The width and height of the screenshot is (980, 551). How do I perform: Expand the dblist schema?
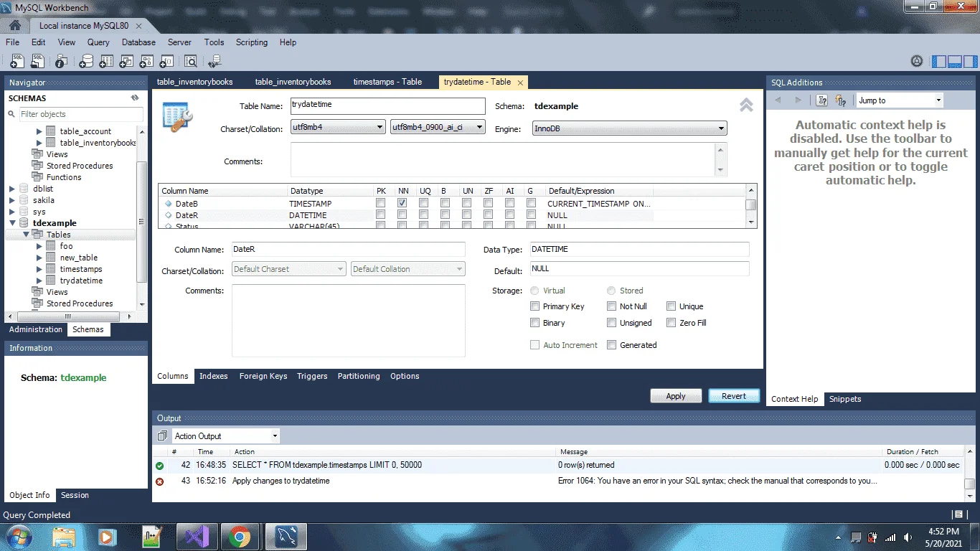coord(11,189)
